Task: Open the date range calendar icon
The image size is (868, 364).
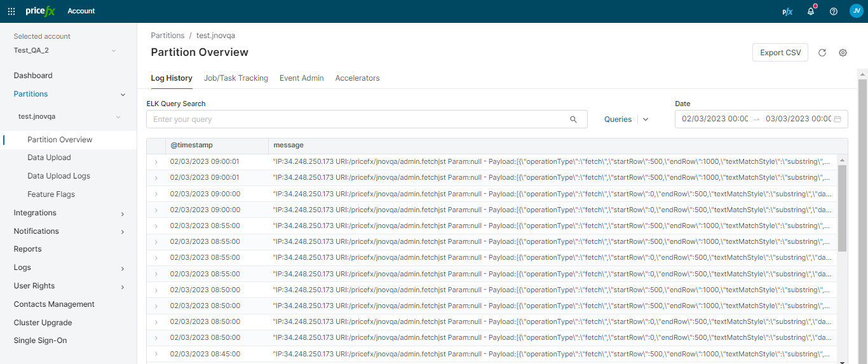Action: point(837,119)
